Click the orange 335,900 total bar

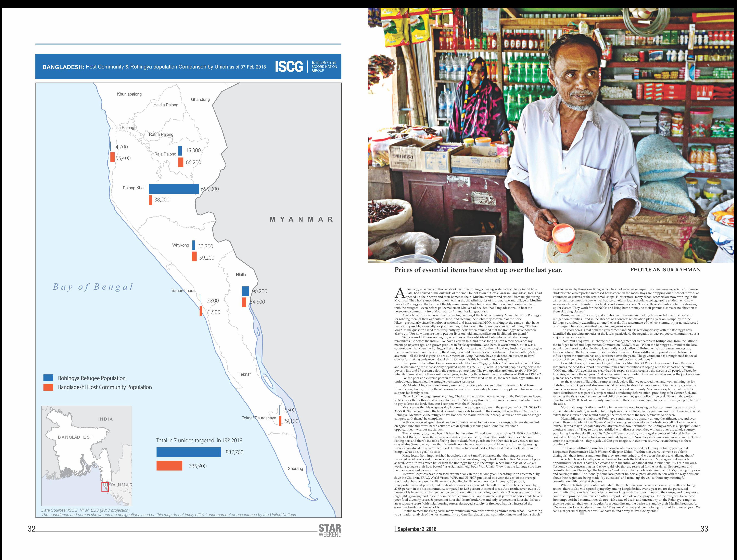coord(169,466)
